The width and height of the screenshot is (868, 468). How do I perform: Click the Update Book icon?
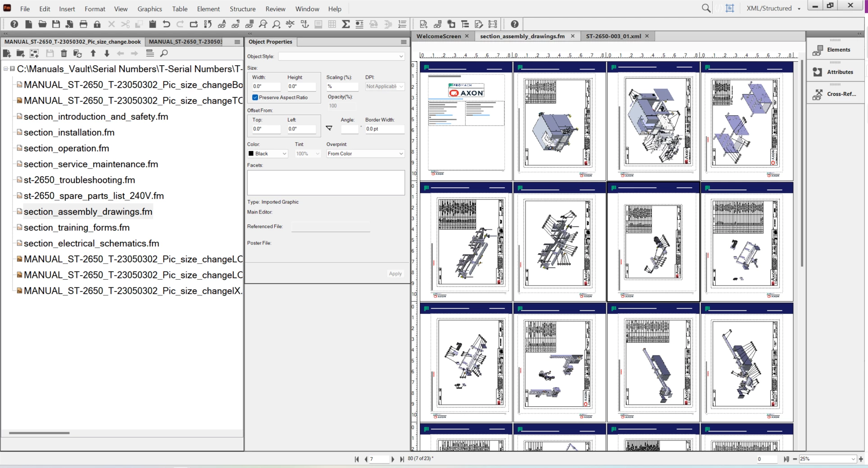tap(77, 53)
